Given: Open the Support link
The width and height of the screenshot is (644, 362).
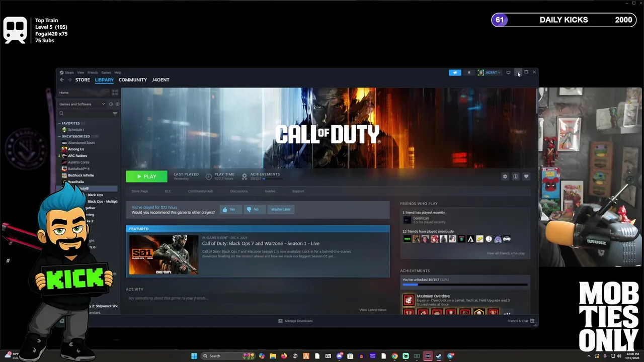Looking at the screenshot, I should (x=298, y=191).
